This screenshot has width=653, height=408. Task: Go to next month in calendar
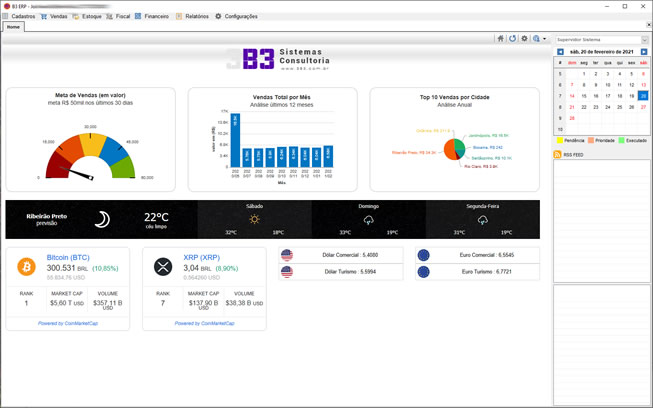[x=644, y=52]
